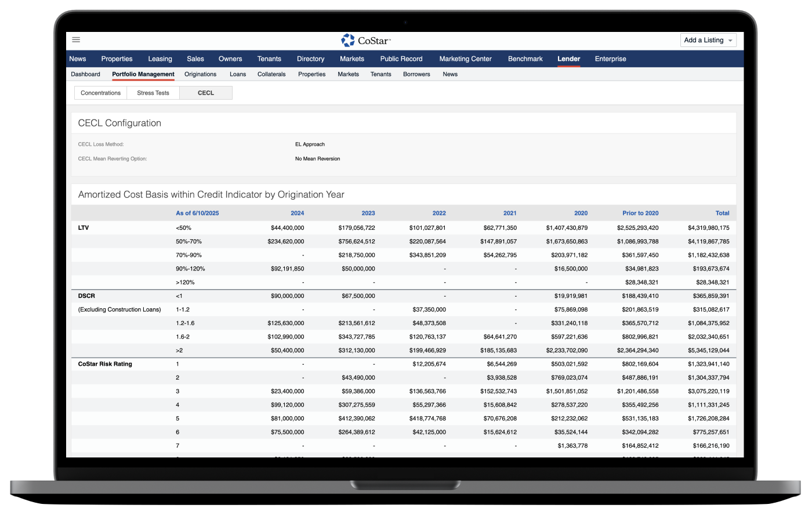This screenshot has height=519, width=812.
Task: Click the Prior to 2020 column header
Action: pyautogui.click(x=640, y=213)
